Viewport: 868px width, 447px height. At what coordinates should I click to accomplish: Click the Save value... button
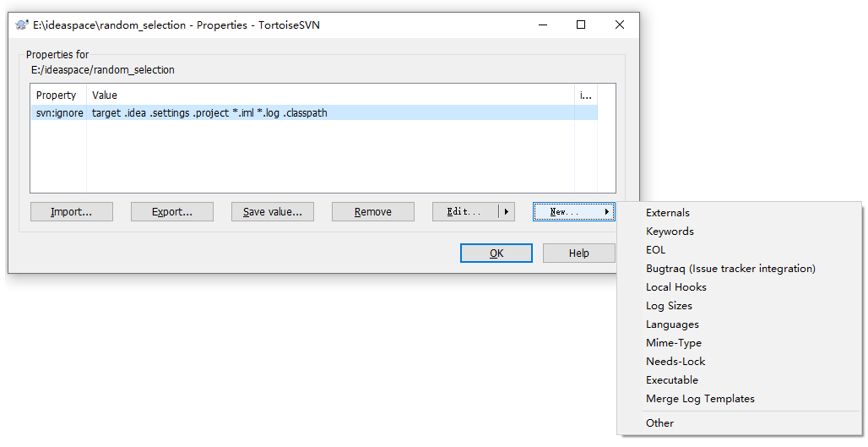coord(273,211)
